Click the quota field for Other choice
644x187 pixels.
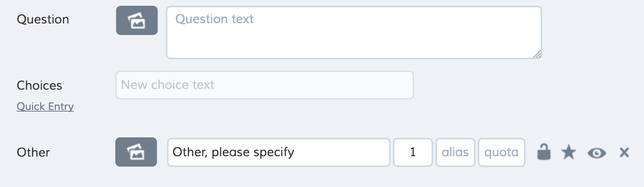[501, 152]
